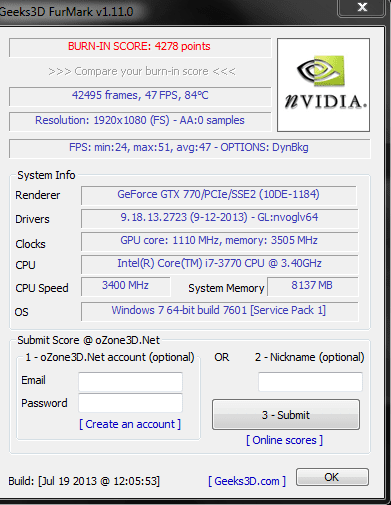Click the NVIDIA logo image
The height and width of the screenshot is (505, 391).
(323, 85)
